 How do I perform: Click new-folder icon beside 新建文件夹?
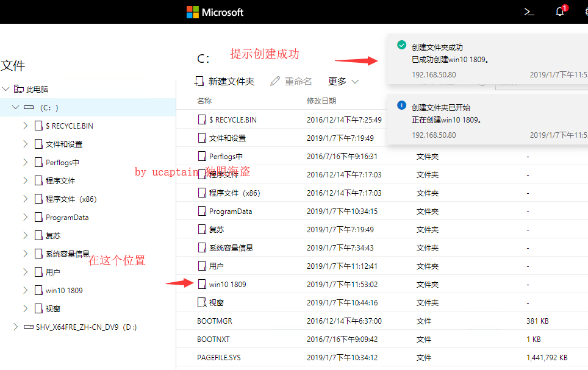coord(199,81)
